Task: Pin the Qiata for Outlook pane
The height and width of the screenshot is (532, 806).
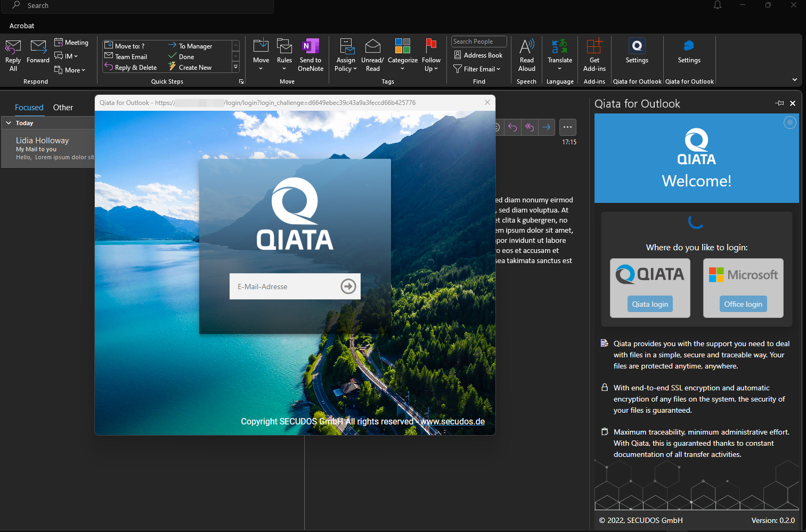Action: 779,103
